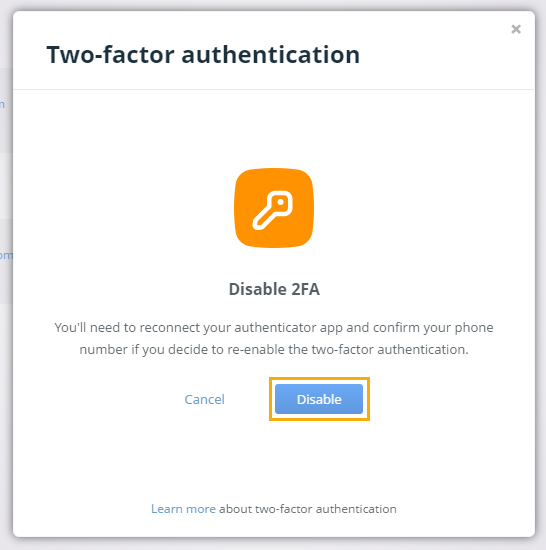This screenshot has width=546, height=550.
Task: Confirm with the blue Disable button
Action: click(319, 399)
